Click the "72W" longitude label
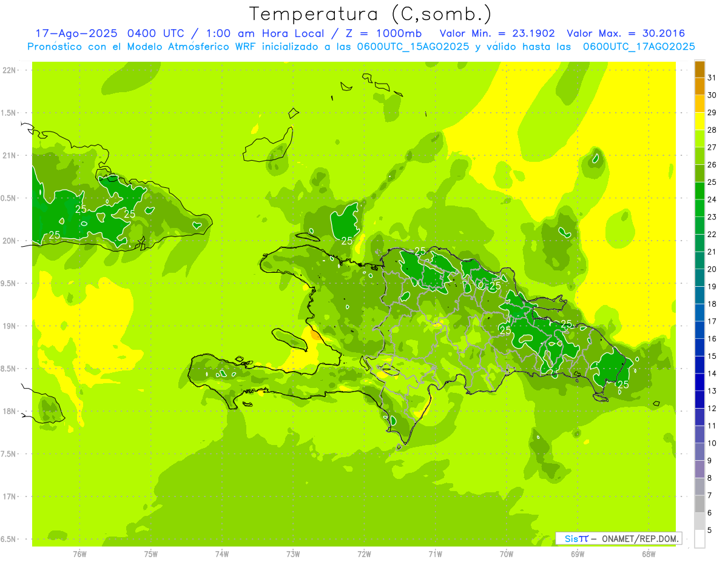Viewport: 728px width, 562px height. pos(364,554)
